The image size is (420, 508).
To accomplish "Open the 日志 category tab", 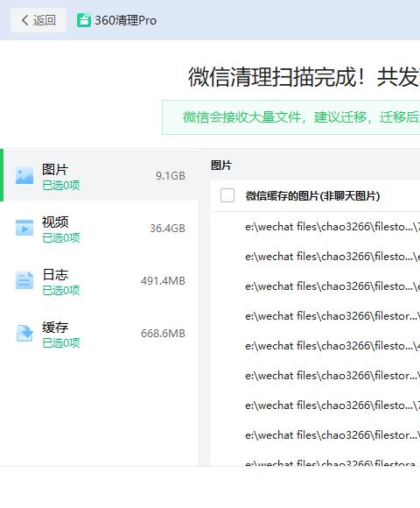I will coord(101,280).
